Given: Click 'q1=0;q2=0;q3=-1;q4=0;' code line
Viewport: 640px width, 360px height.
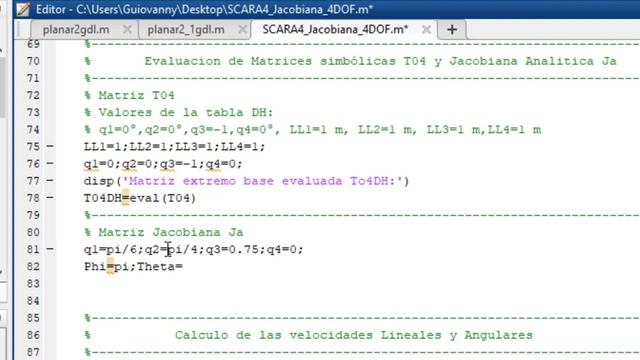Looking at the screenshot, I should tap(163, 164).
